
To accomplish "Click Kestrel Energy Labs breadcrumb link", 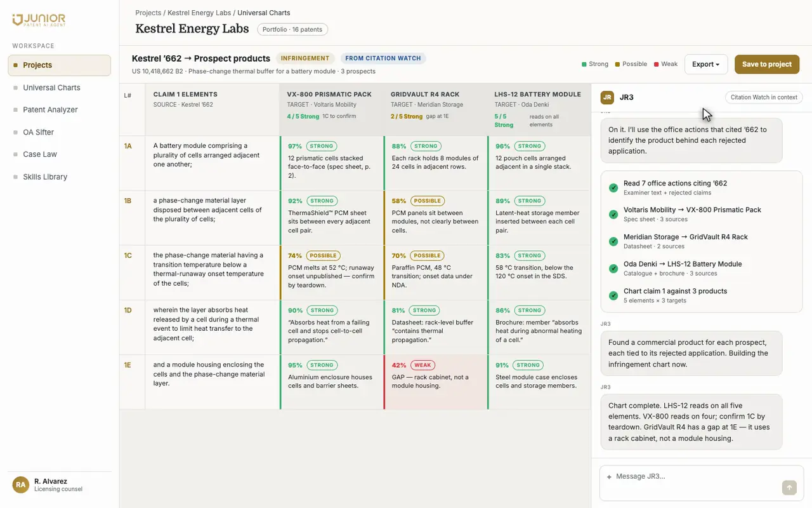I will (199, 13).
